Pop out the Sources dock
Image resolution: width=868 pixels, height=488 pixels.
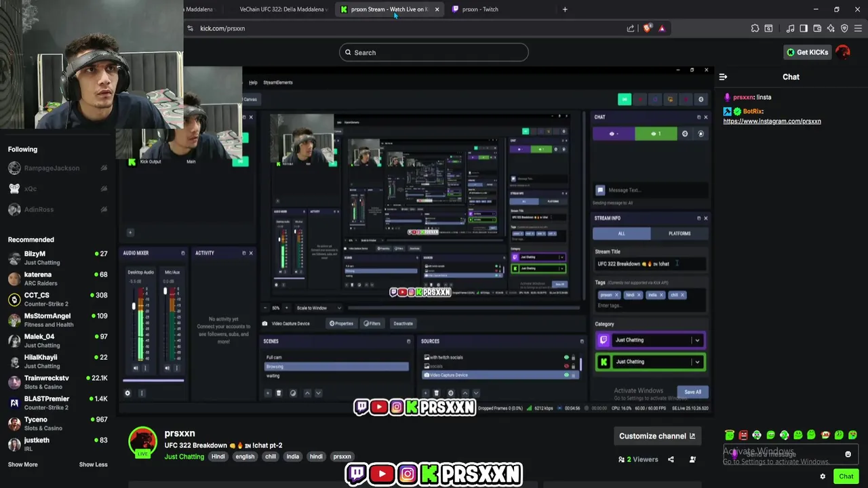tap(581, 341)
